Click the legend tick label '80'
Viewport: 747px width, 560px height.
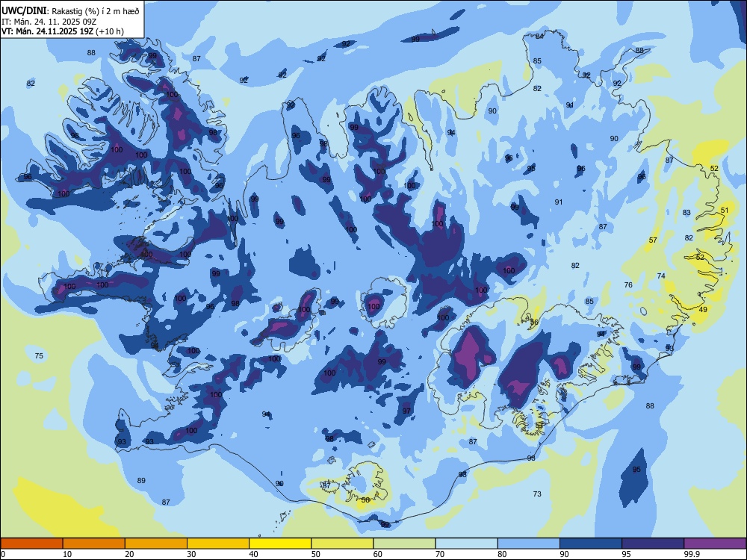click(502, 554)
